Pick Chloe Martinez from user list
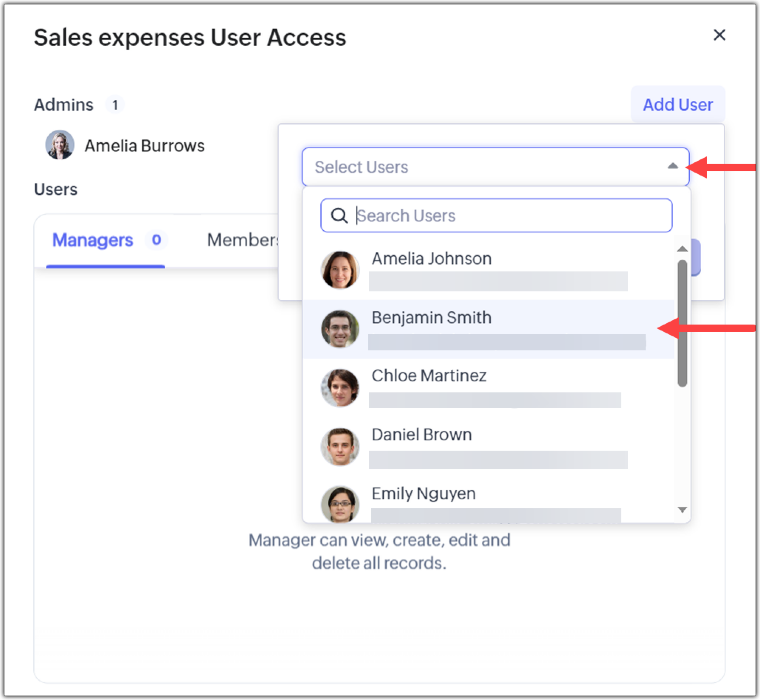Viewport: 760px width, 700px height. tap(429, 376)
